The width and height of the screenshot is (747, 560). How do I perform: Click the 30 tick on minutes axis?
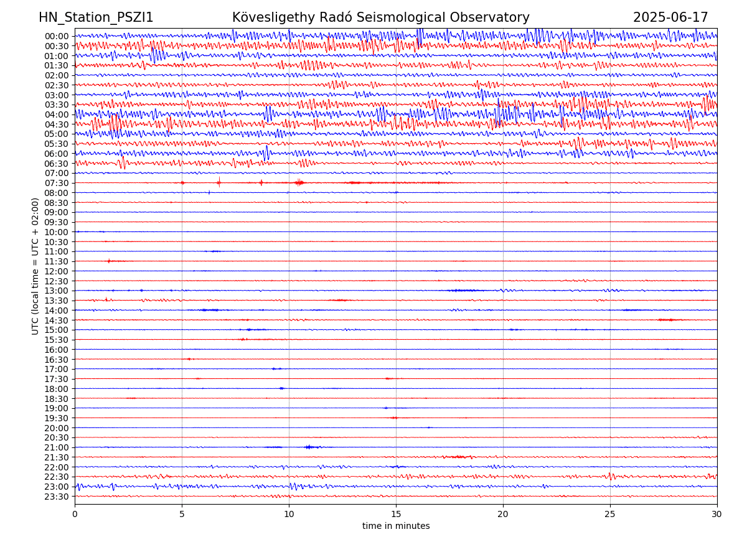[717, 515]
